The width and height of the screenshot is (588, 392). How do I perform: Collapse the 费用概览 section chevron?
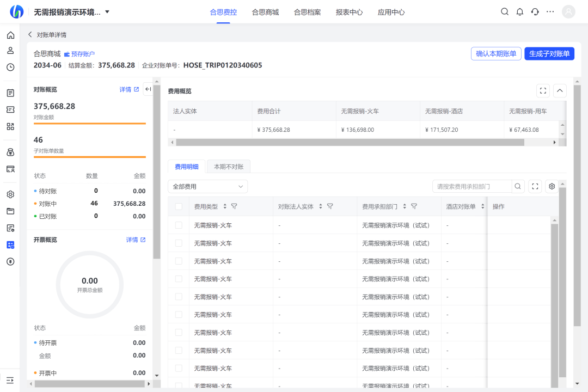click(x=560, y=91)
